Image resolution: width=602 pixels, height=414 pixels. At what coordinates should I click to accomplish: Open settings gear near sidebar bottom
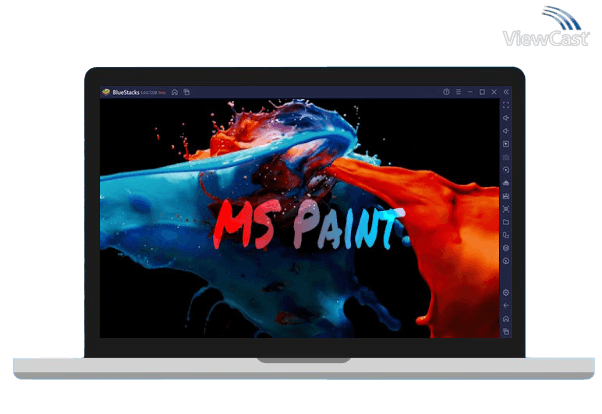pos(506,293)
